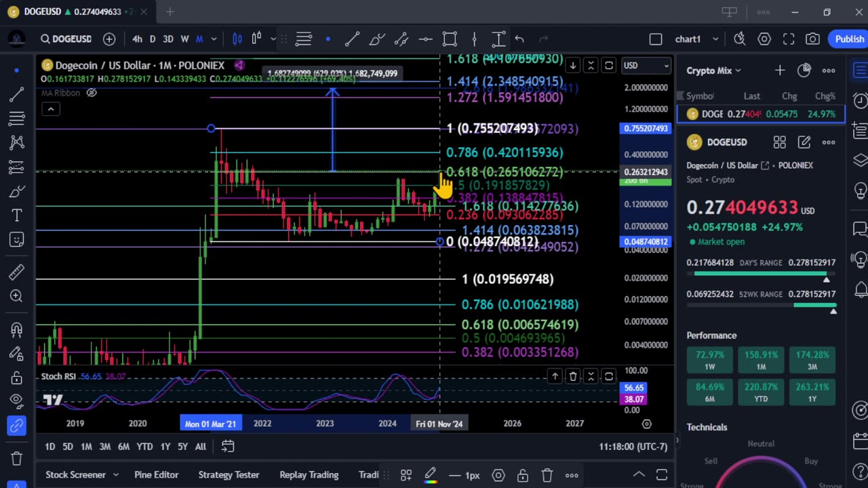The height and width of the screenshot is (488, 868).
Task: Add symbol to Crypto Mix watchlist
Action: [780, 70]
